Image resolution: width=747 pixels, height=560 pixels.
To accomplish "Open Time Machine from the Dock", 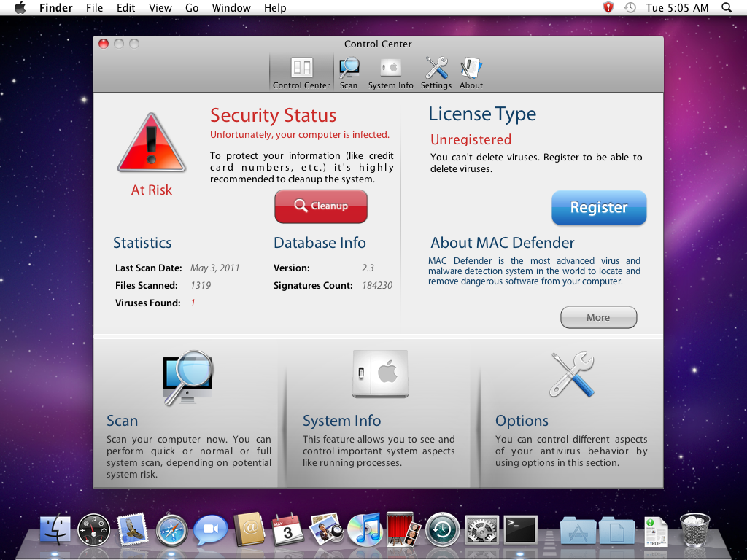I will [442, 529].
